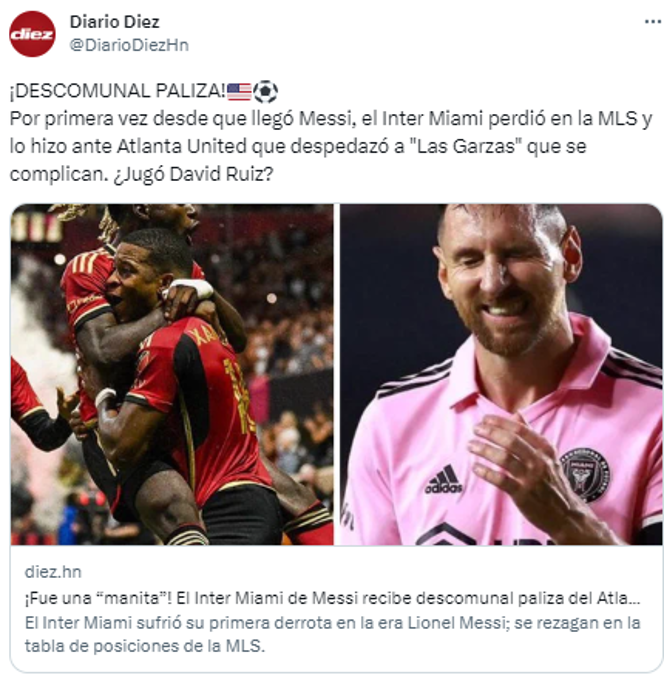Visit the Diario Diez display name
664x675 pixels.
[115, 22]
